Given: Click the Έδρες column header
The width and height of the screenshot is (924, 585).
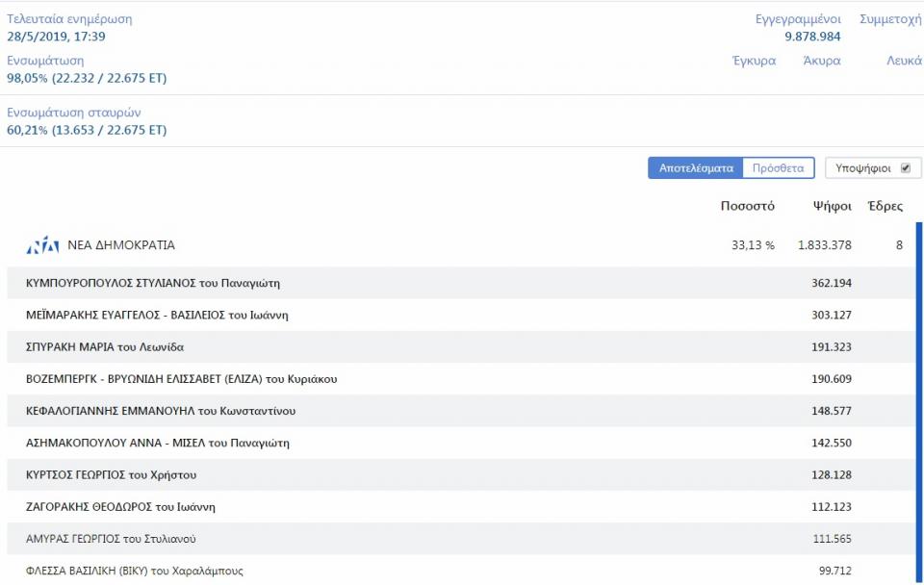Looking at the screenshot, I should (885, 206).
